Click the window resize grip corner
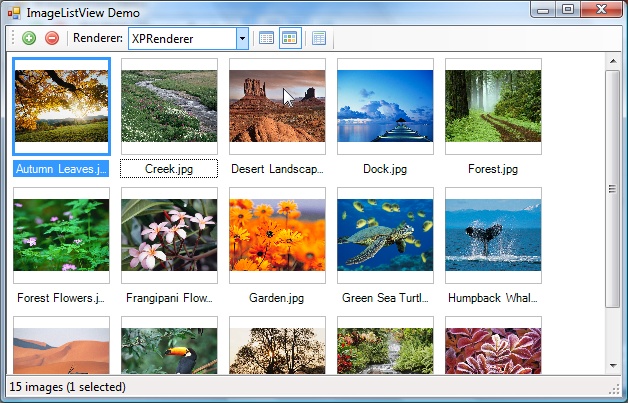The width and height of the screenshot is (628, 403). tap(614, 389)
